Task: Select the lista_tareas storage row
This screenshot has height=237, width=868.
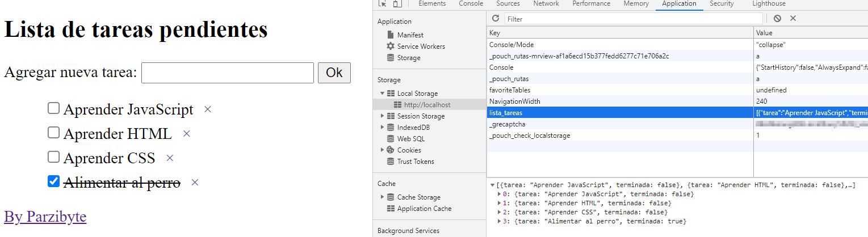Action: (x=677, y=113)
